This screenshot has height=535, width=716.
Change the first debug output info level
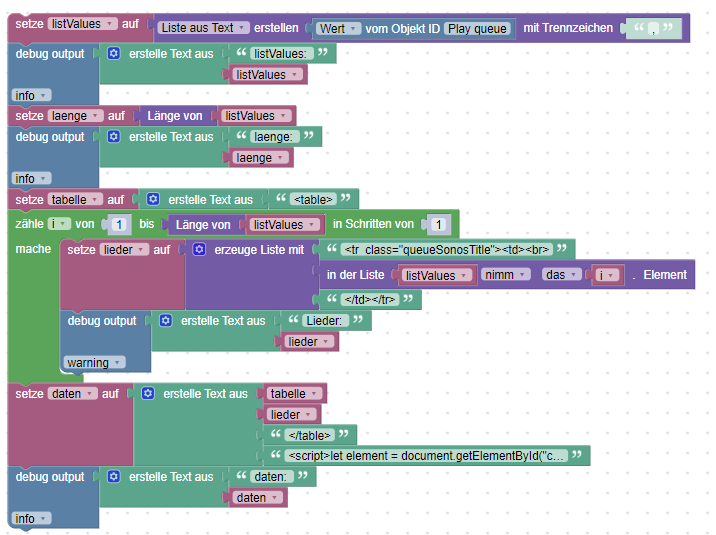point(31,95)
